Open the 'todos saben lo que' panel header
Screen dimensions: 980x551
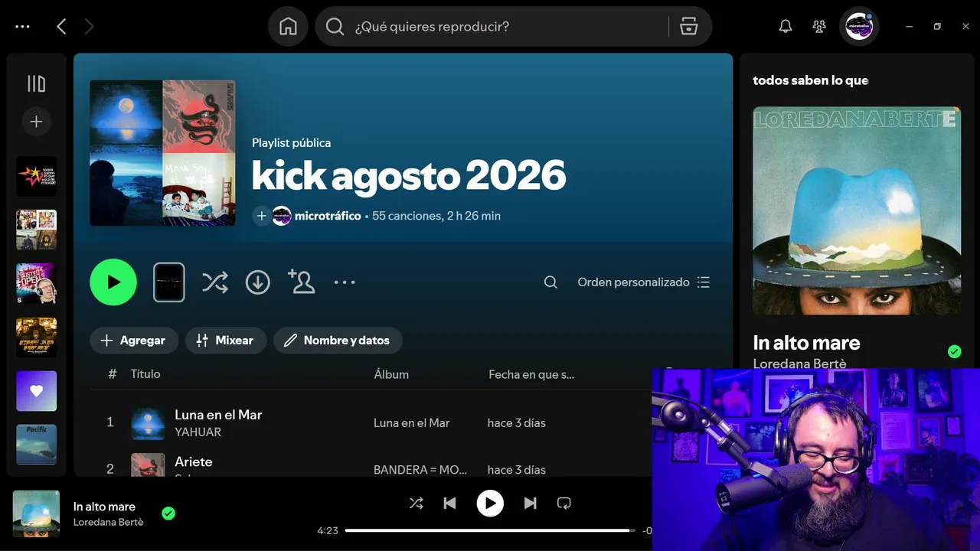(x=811, y=80)
